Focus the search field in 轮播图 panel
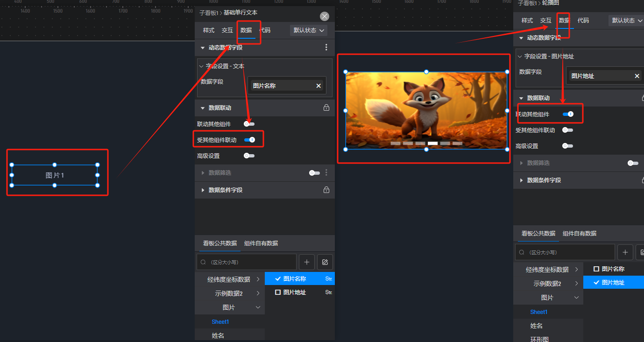Screen dimensions: 644x342 [565, 252]
